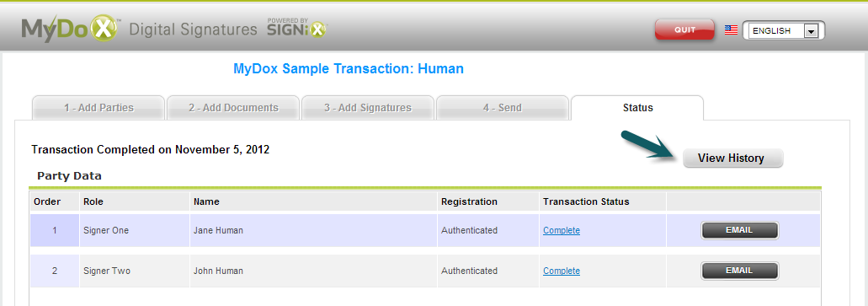The image size is (868, 306).
Task: Go to 3 - Add Signatures tab
Action: coord(368,108)
